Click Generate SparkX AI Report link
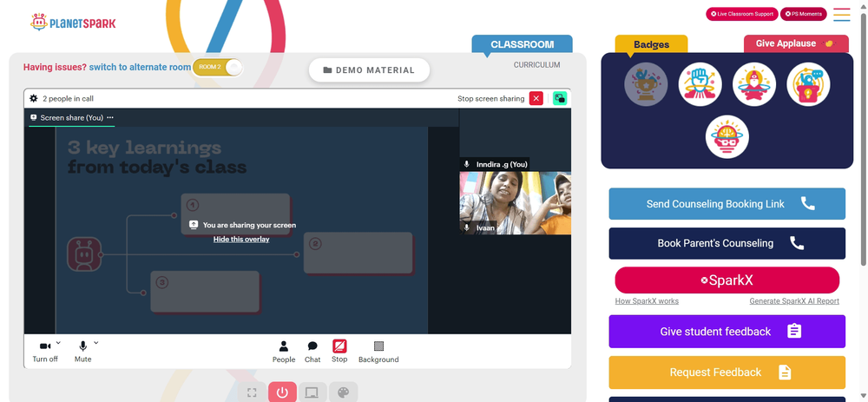868x402 pixels. [x=794, y=301]
